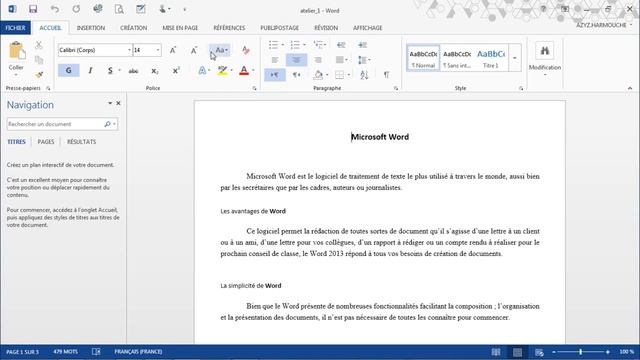The image size is (640, 360).
Task: Click the Coller paste clipboard icon
Action: [16, 51]
